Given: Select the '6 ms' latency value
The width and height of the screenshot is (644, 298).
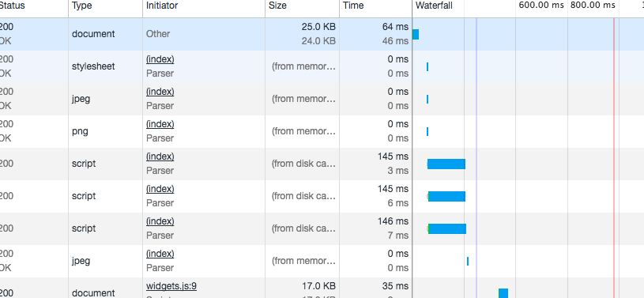Looking at the screenshot, I should point(398,203).
